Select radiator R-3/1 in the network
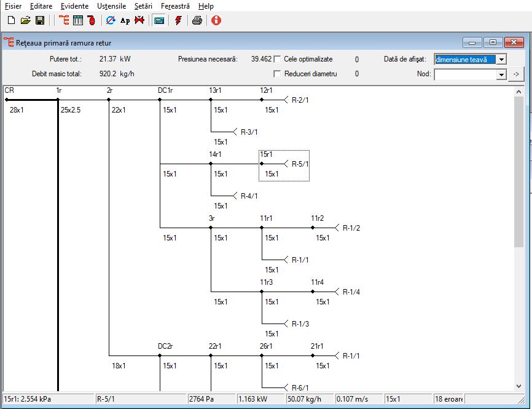 249,132
